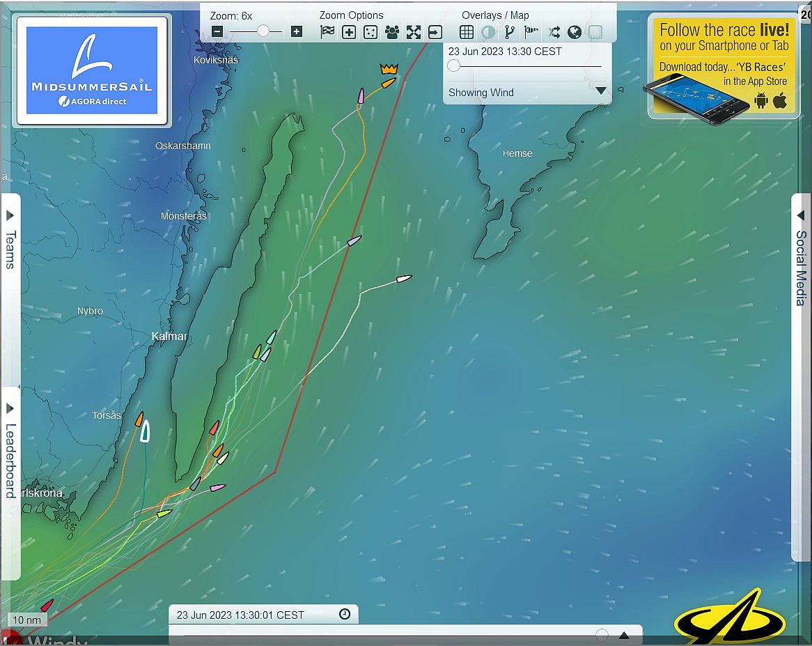Open the Showing Wind dropdown arrow
The height and width of the screenshot is (646, 812).
click(600, 91)
